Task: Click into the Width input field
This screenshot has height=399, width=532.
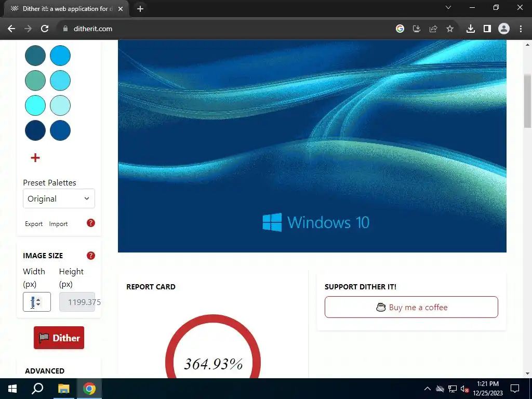Action: click(37, 302)
